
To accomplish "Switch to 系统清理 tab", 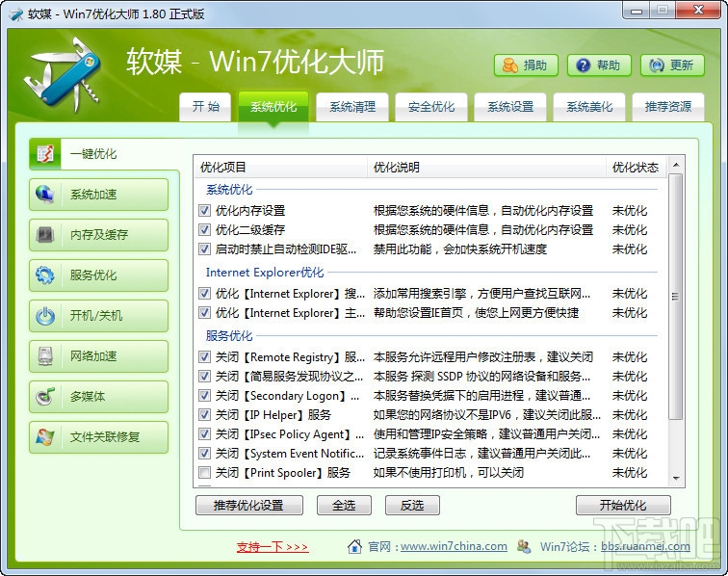I will [352, 107].
